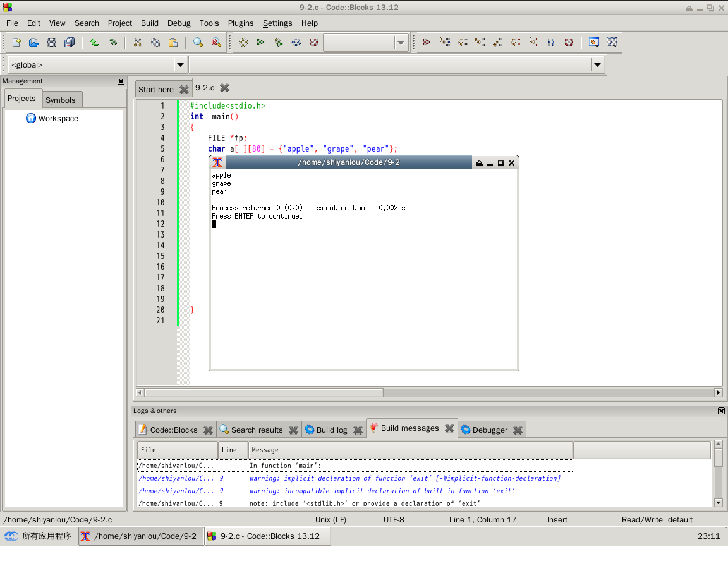Viewport: 728px width, 566px height.
Task: Open the Debugging windows icon
Action: [594, 42]
